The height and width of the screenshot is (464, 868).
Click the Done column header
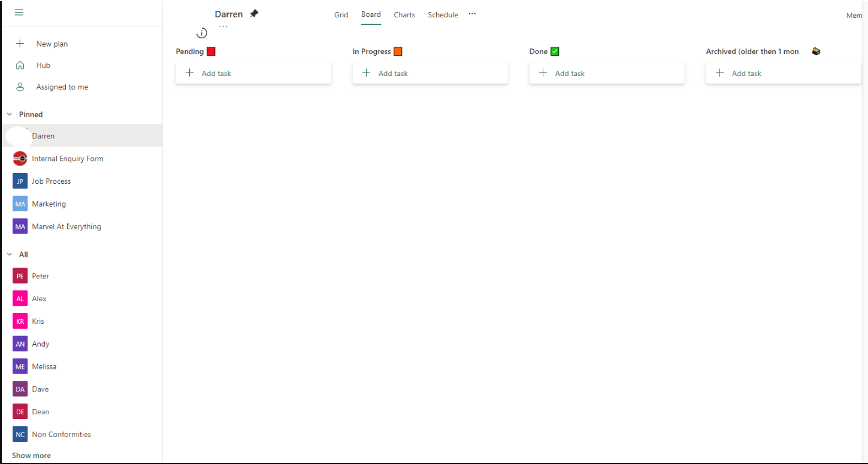(544, 51)
